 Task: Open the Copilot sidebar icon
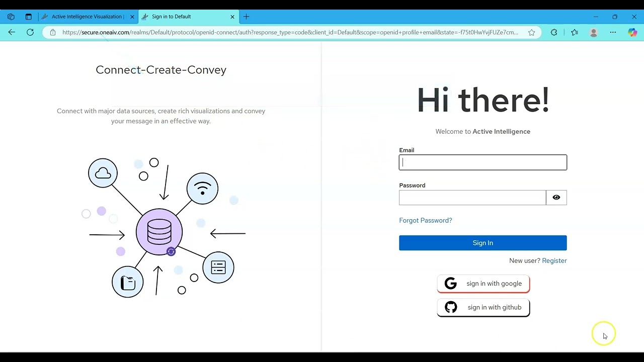(632, 32)
